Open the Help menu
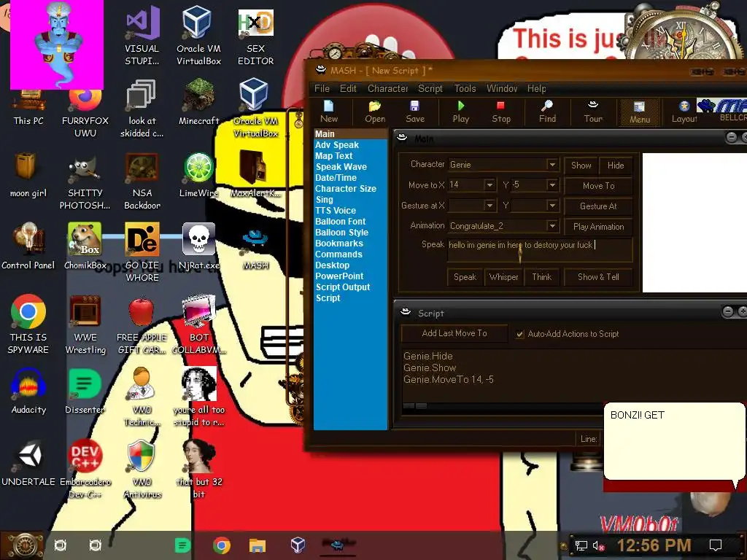Image resolution: width=747 pixels, height=560 pixels. click(x=536, y=88)
